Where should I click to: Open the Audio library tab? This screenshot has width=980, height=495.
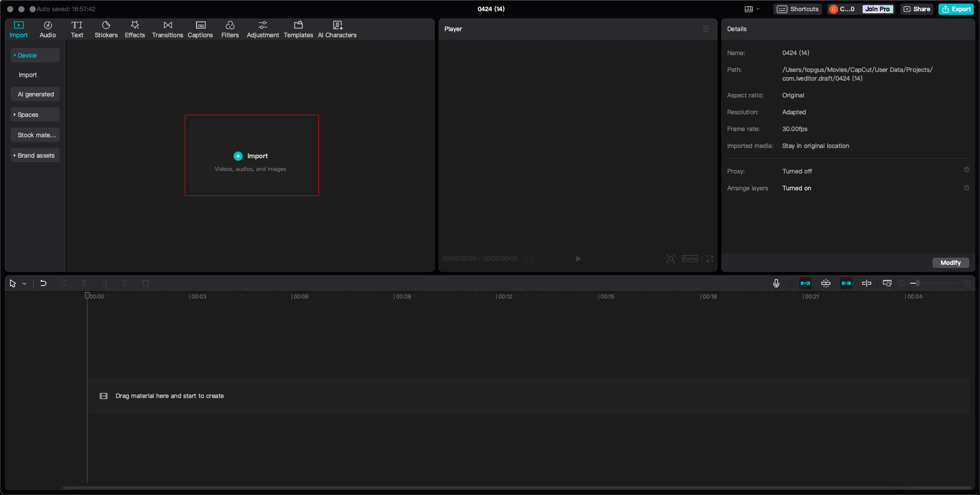click(x=47, y=30)
